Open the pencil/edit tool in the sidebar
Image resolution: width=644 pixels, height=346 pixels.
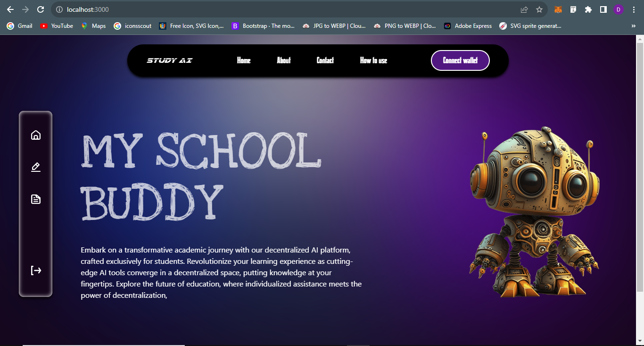[36, 167]
